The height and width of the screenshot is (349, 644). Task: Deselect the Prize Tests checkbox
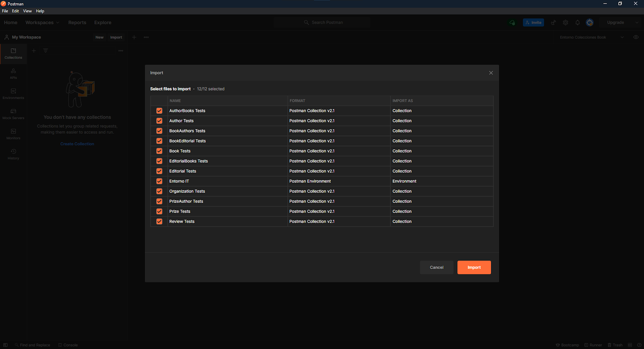coord(159,211)
